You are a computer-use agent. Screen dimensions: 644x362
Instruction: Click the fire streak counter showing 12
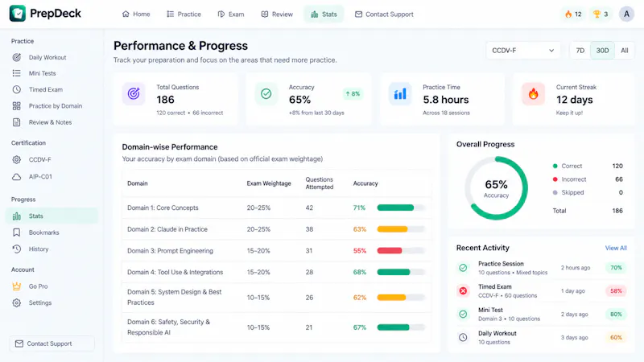click(573, 14)
